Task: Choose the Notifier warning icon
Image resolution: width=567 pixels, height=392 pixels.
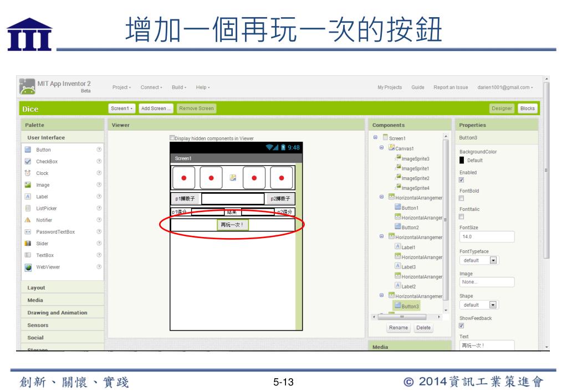Action: (x=28, y=220)
